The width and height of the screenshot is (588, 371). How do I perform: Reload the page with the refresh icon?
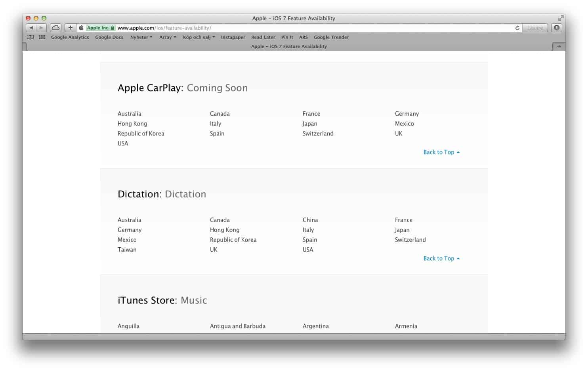pos(517,28)
